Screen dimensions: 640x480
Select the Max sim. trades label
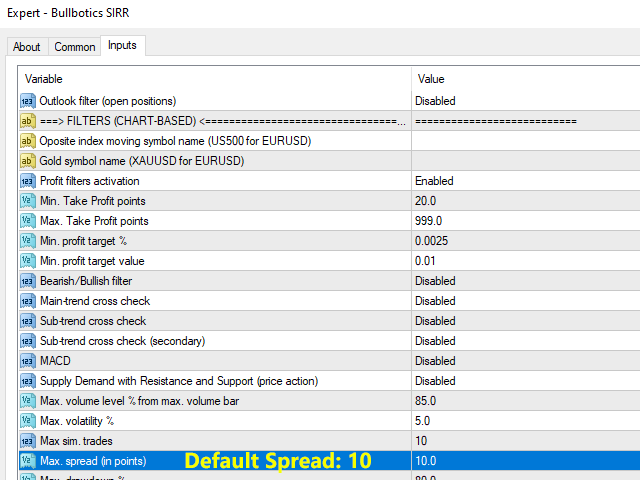click(x=76, y=441)
